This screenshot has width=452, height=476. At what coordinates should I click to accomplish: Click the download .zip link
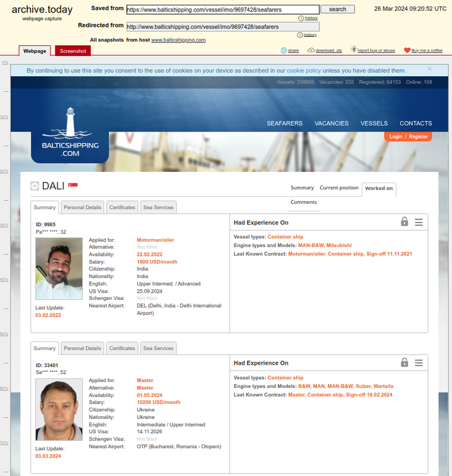point(329,51)
